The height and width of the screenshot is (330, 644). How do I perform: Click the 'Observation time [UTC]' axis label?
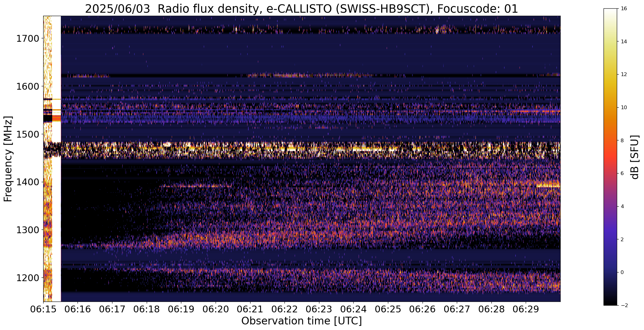[301, 321]
